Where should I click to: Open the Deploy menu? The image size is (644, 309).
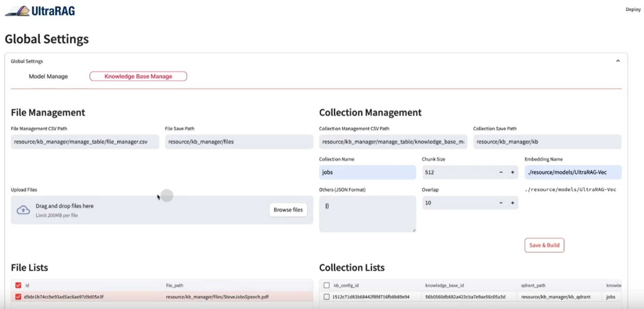pyautogui.click(x=633, y=9)
